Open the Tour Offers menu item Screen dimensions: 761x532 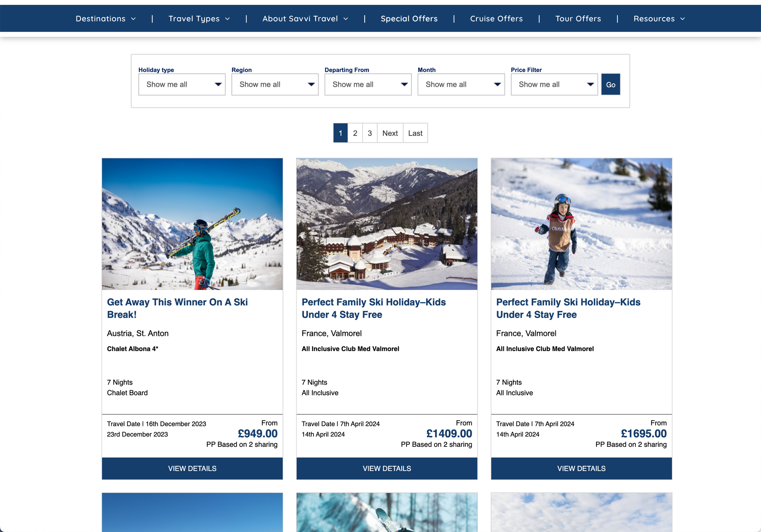[x=578, y=19]
